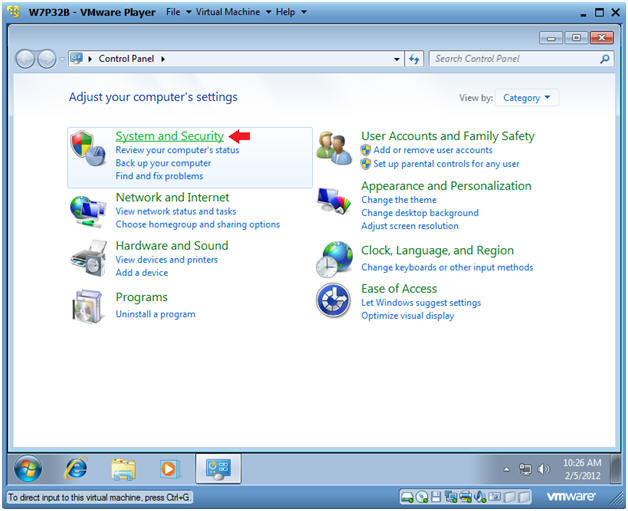Screen dimensions: 628x511
Task: Open the System and Security link
Action: click(169, 136)
